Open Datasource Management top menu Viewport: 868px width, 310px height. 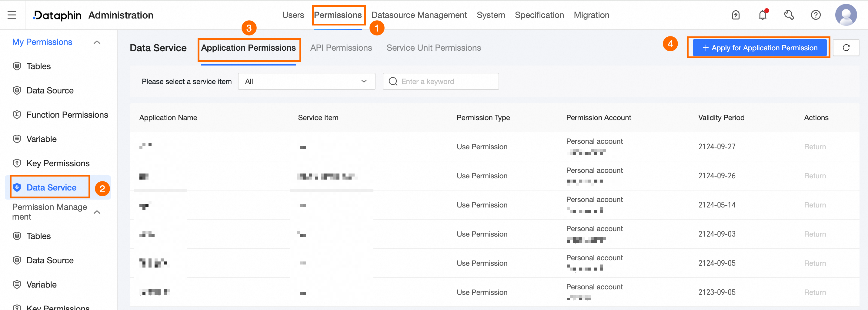click(419, 15)
